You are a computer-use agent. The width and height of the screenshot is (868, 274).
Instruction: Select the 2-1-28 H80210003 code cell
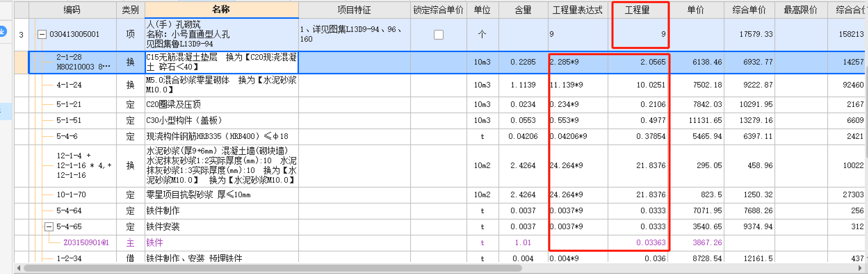click(83, 62)
